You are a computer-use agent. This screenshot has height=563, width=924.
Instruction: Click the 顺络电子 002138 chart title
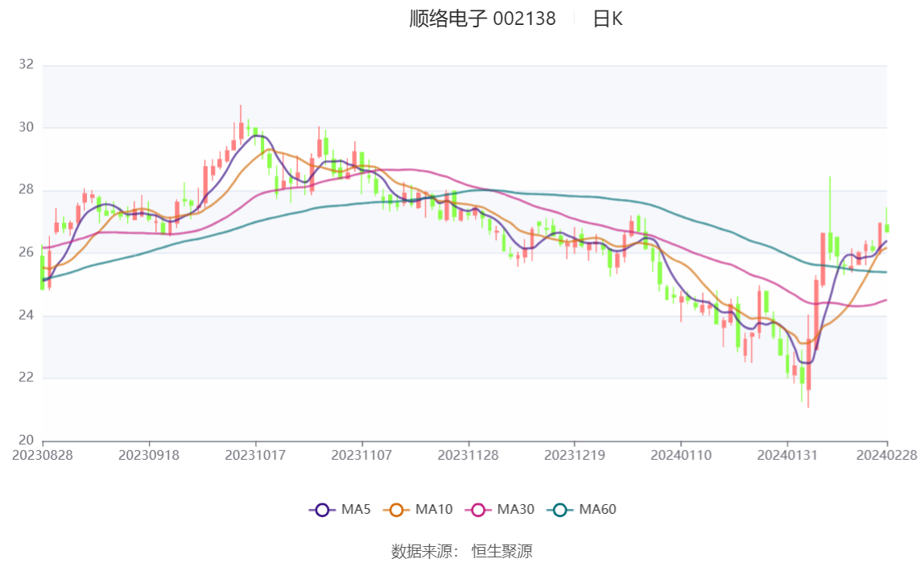pyautogui.click(x=482, y=19)
